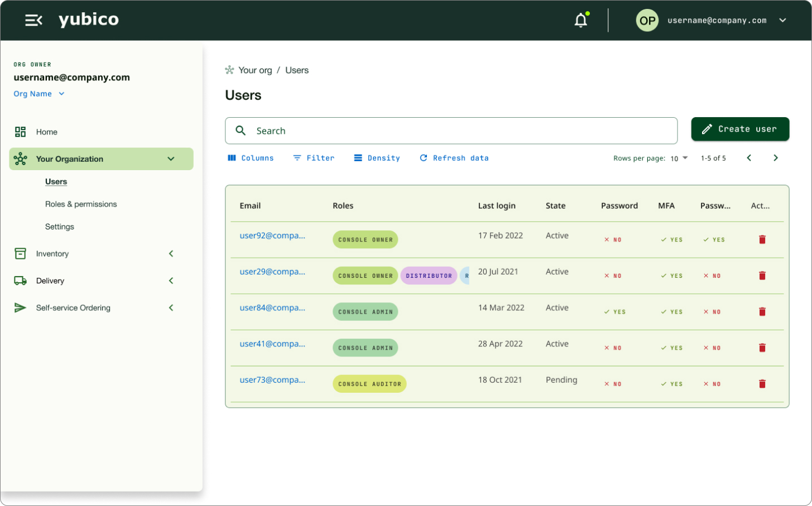Click into the Search field
The height and width of the screenshot is (506, 812).
(x=451, y=131)
